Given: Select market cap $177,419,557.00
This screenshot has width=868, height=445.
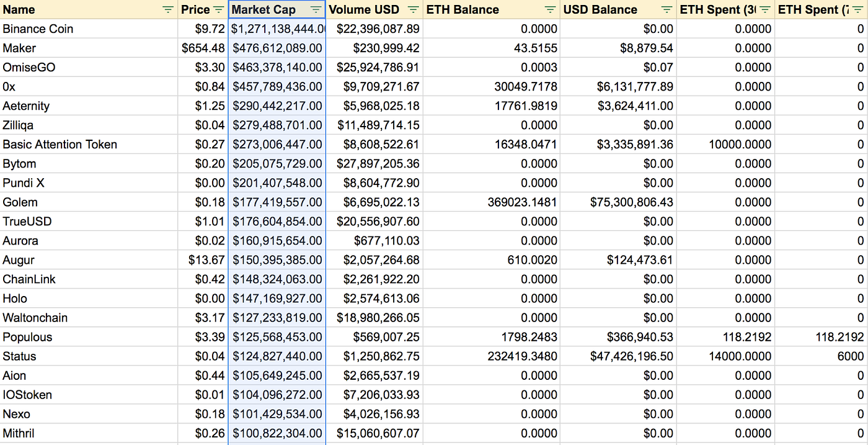Looking at the screenshot, I should pyautogui.click(x=277, y=202).
